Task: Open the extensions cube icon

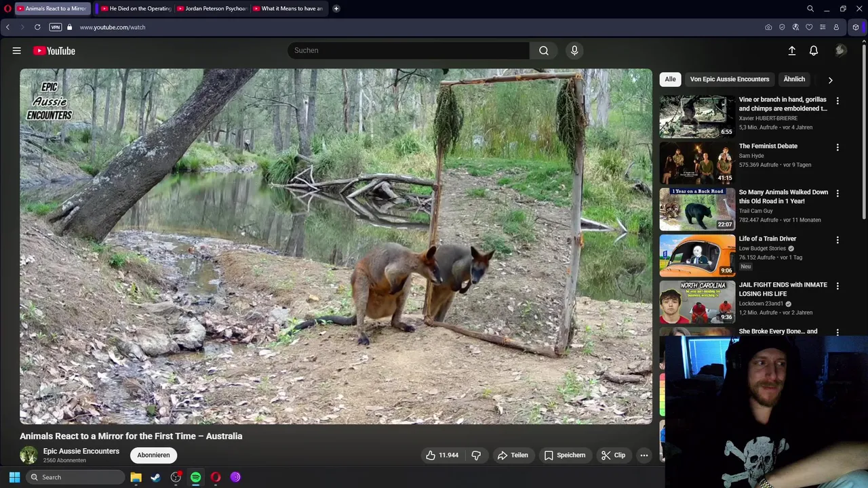Action: (856, 27)
